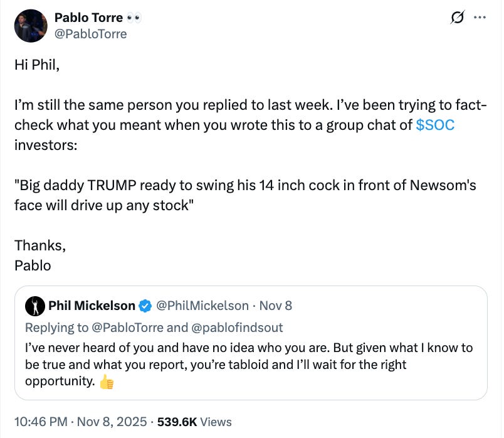504x438 pixels.
Task: Click Phil Mickelson's blue verified badge
Action: tap(145, 306)
